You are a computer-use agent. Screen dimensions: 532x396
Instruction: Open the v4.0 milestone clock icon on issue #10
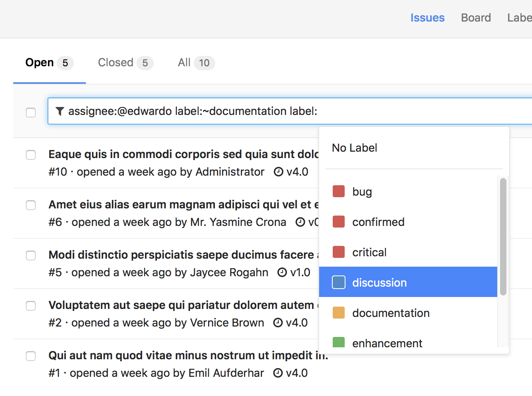coord(278,171)
